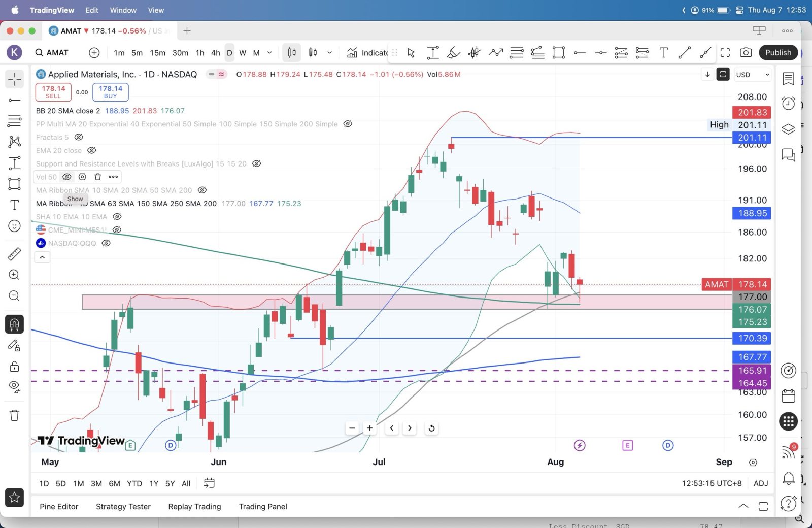The width and height of the screenshot is (812, 528).
Task: Click the trash remove-objects icon
Action: (x=14, y=415)
